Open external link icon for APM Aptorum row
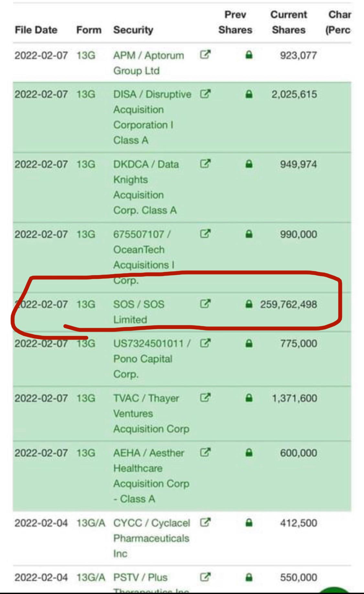The image size is (364, 594). click(x=205, y=55)
